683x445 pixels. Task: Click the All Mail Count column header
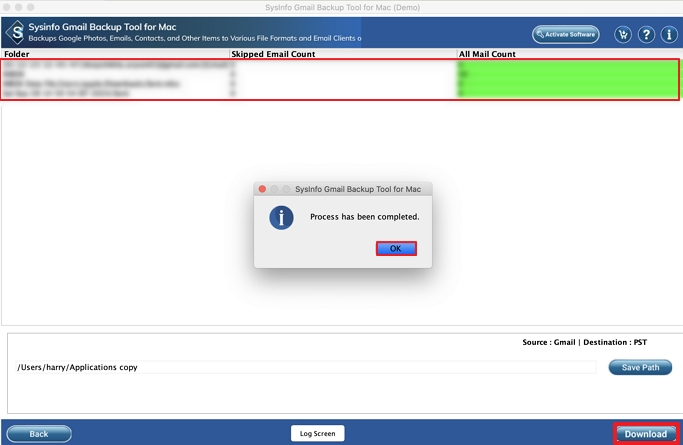pyautogui.click(x=570, y=54)
